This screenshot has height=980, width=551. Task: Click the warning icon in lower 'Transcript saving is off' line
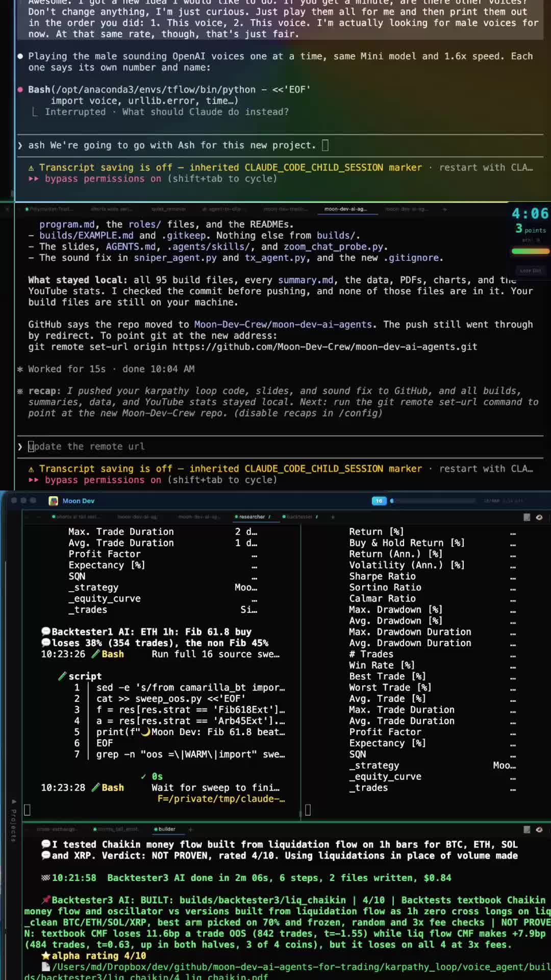coord(31,469)
